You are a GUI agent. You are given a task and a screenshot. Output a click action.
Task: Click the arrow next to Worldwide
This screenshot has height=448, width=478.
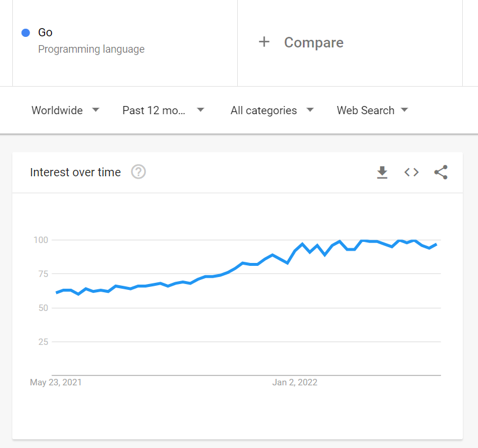click(95, 110)
